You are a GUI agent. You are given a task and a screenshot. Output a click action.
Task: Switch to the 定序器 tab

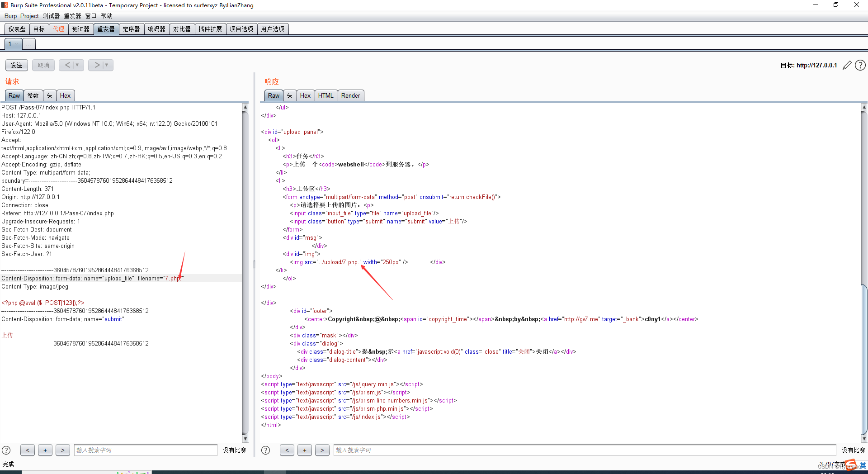[131, 29]
